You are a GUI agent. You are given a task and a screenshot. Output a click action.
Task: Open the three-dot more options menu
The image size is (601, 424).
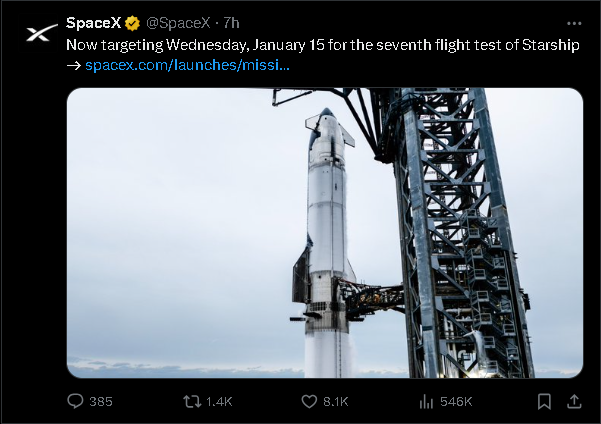[x=573, y=23]
